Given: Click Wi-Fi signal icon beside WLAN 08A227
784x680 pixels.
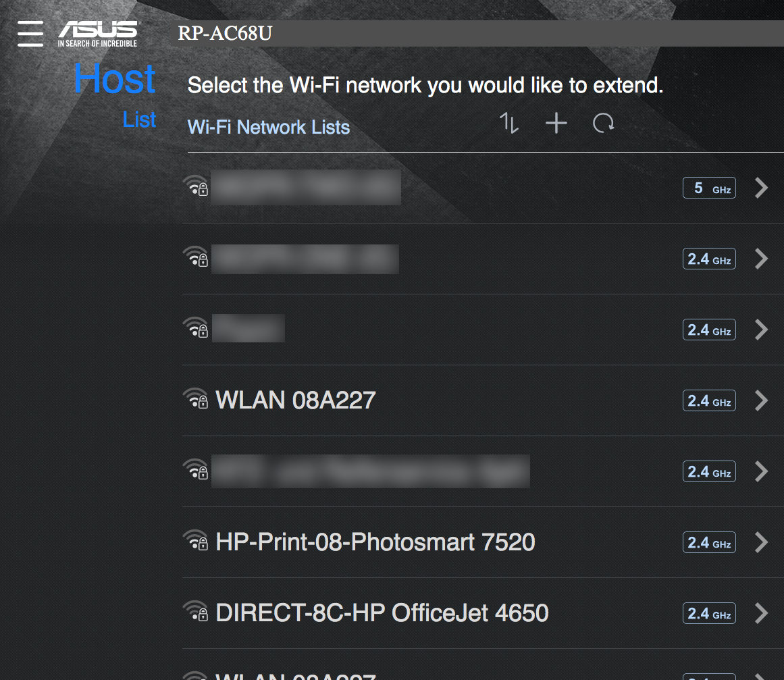Looking at the screenshot, I should 196,400.
